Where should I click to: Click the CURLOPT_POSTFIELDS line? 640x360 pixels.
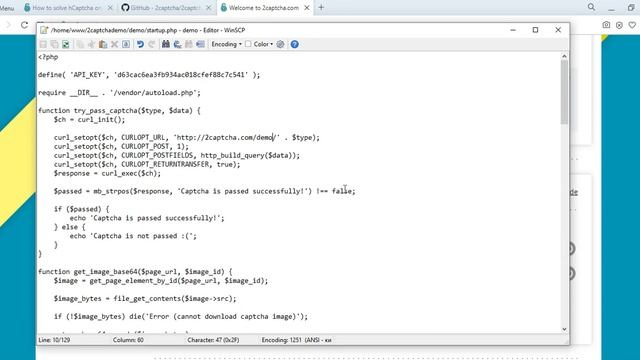(177, 156)
